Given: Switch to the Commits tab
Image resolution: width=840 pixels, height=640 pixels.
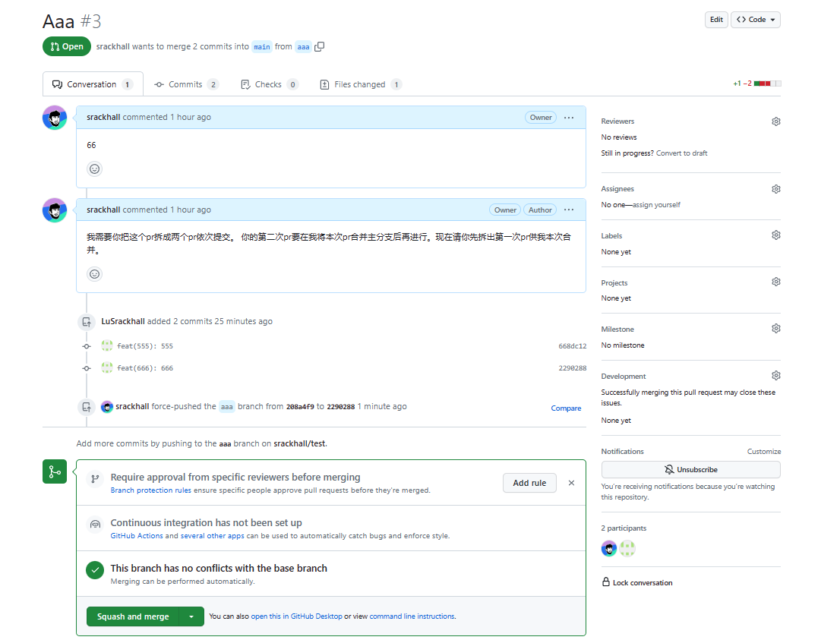Looking at the screenshot, I should [x=186, y=84].
